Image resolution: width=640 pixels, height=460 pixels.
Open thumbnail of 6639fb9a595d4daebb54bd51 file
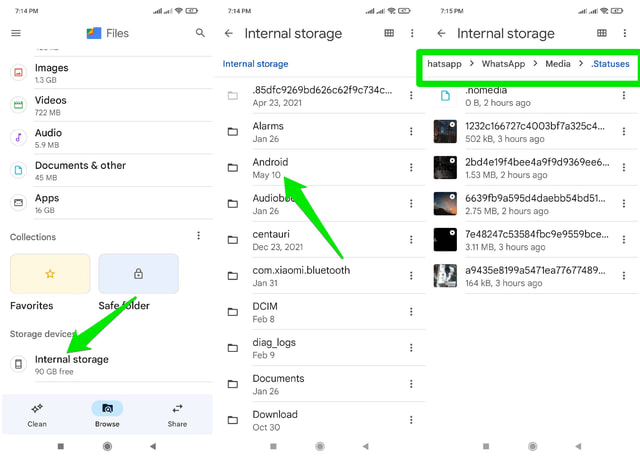tap(445, 203)
